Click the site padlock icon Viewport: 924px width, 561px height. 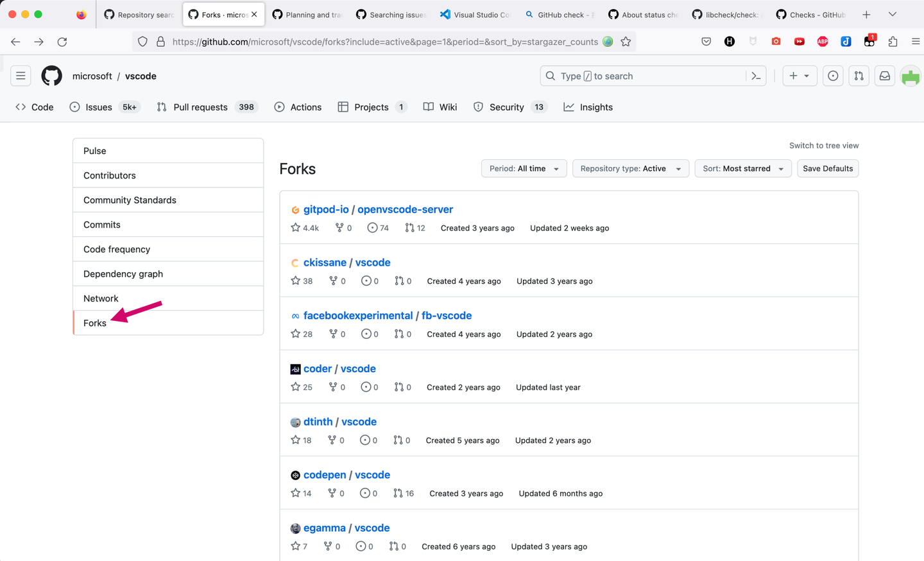click(160, 42)
